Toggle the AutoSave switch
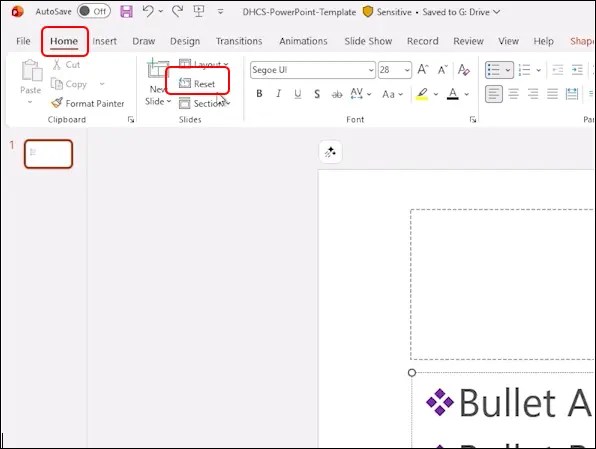The width and height of the screenshot is (596, 449). tap(94, 11)
